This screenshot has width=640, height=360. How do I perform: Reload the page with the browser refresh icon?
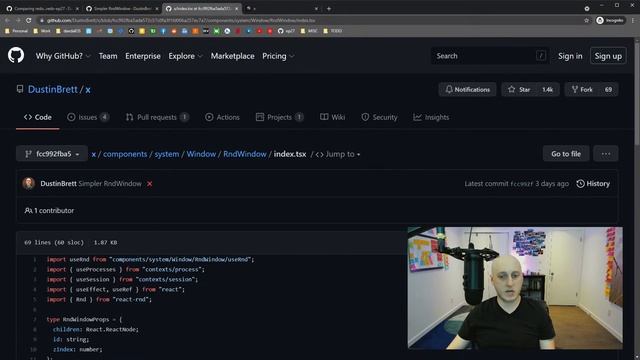(x=29, y=20)
